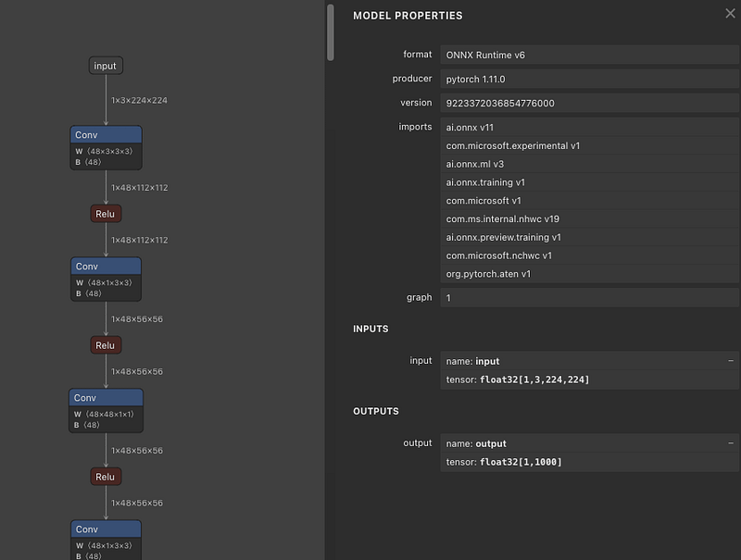This screenshot has height=560, width=741.
Task: Click the producer field pytorch 1.11.0
Action: click(x=589, y=79)
